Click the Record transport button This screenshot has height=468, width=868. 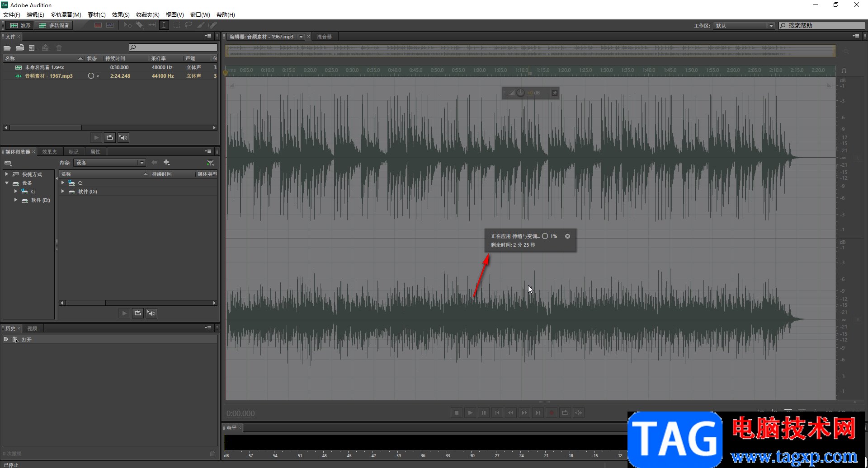point(552,413)
